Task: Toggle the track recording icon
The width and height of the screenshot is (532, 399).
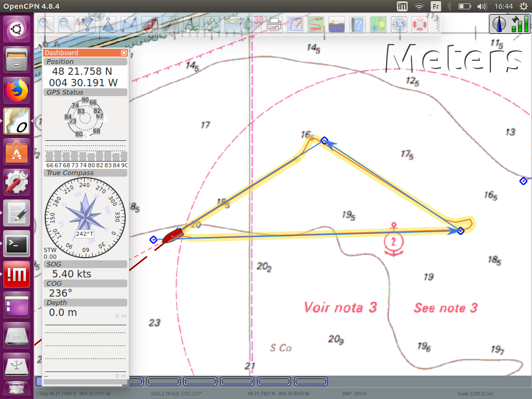Action: tap(315, 24)
